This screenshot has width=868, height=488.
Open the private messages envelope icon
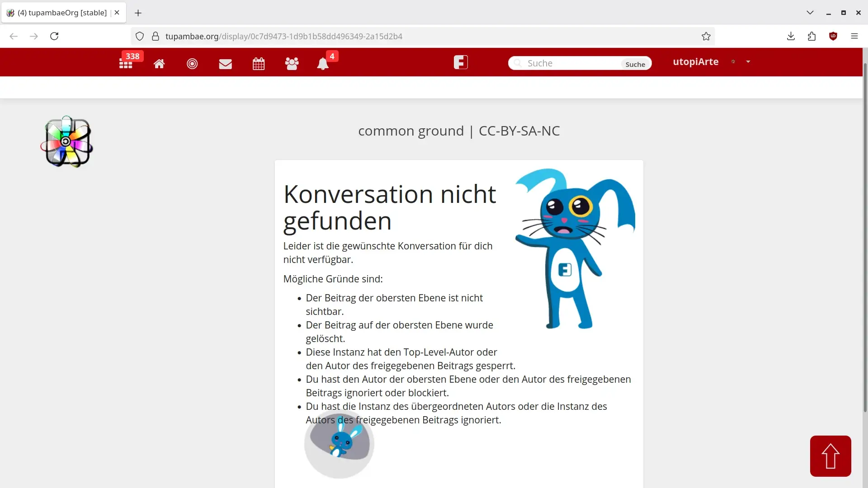click(225, 64)
